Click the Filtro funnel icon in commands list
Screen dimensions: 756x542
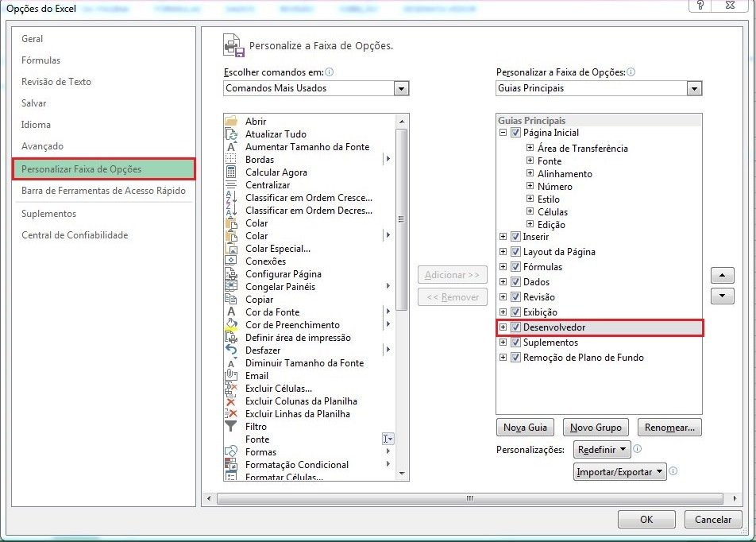pos(231,427)
